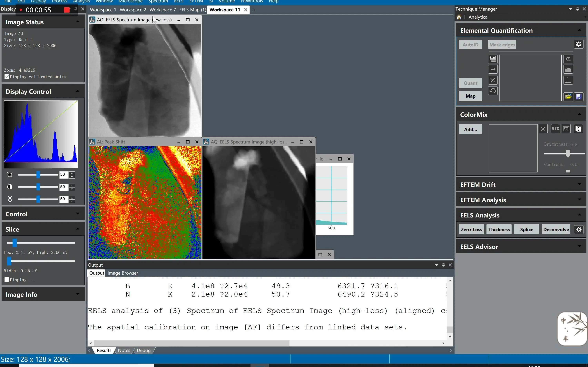Expand the Image Info section

[x=78, y=294]
